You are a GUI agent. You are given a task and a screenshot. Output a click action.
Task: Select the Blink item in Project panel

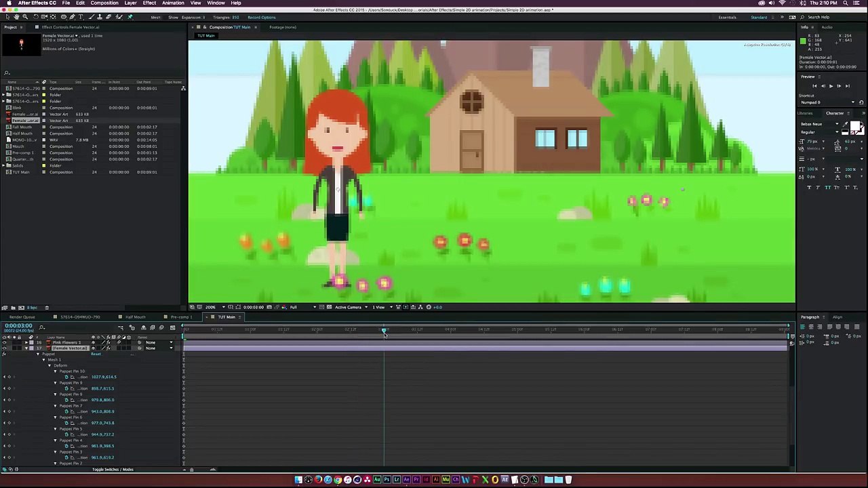click(x=17, y=108)
